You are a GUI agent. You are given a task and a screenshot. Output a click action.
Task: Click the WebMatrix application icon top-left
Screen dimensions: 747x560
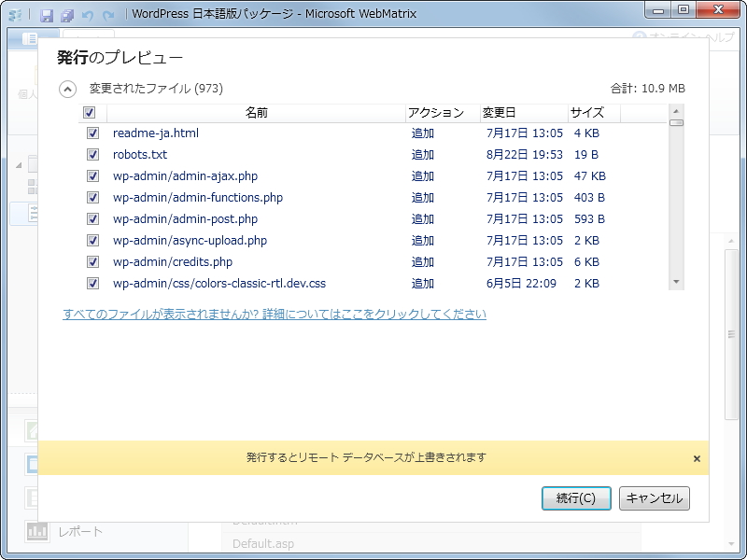tap(15, 14)
